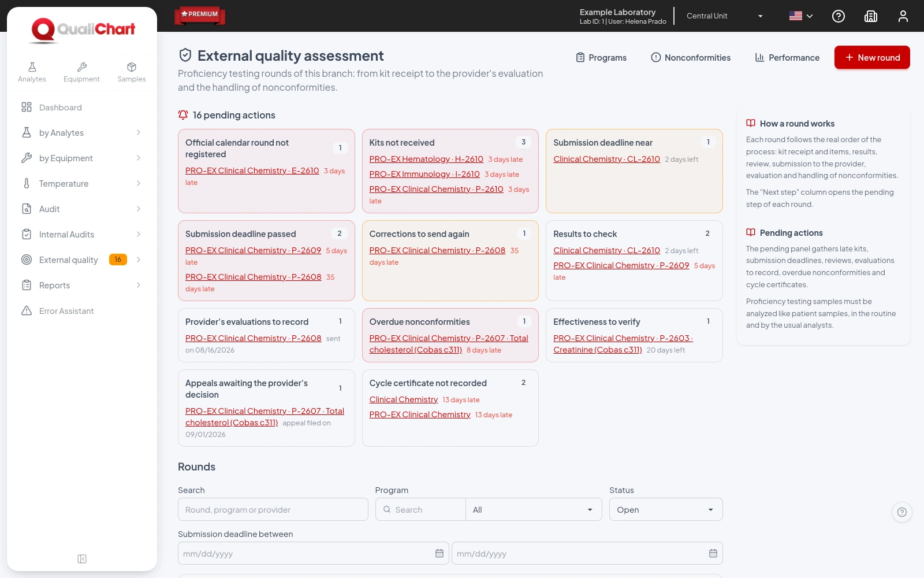Open the Central Unit selector
924x578 pixels.
point(725,16)
